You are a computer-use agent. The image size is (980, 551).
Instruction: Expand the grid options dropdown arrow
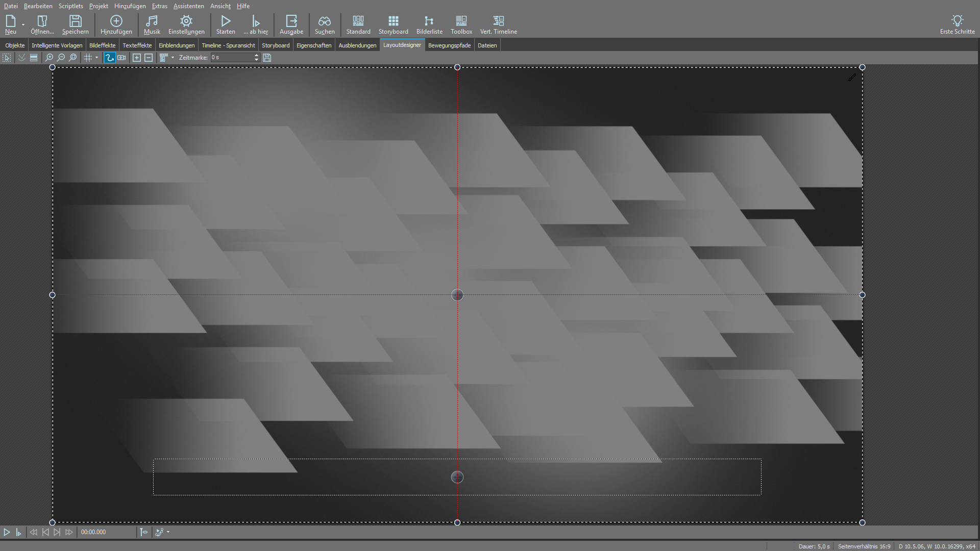coord(96,58)
